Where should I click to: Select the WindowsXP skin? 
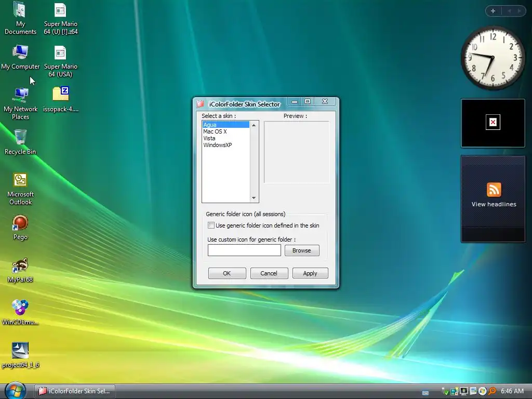pyautogui.click(x=226, y=145)
